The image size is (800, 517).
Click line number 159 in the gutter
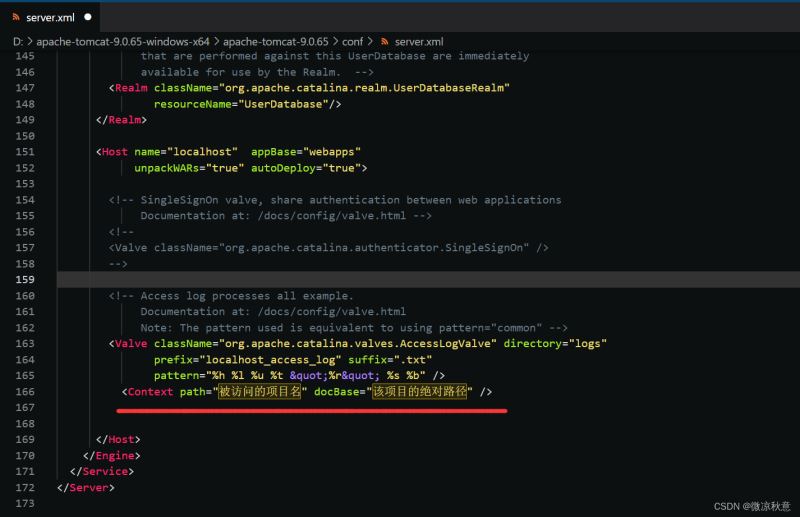point(25,280)
